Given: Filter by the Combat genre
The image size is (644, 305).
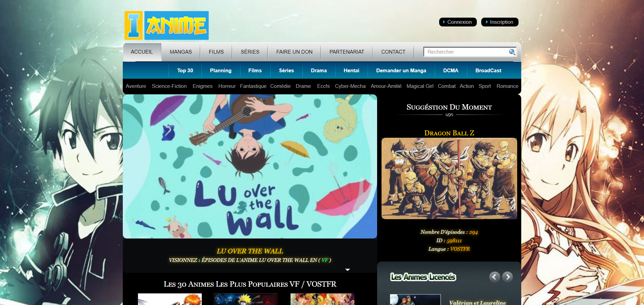Looking at the screenshot, I should click(447, 86).
